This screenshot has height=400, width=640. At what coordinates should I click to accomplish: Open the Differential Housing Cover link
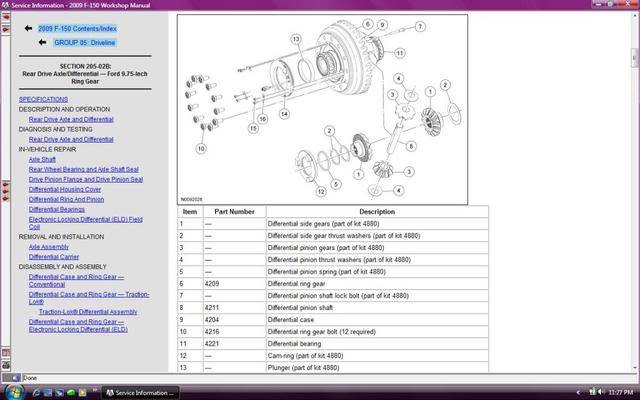pyautogui.click(x=65, y=189)
